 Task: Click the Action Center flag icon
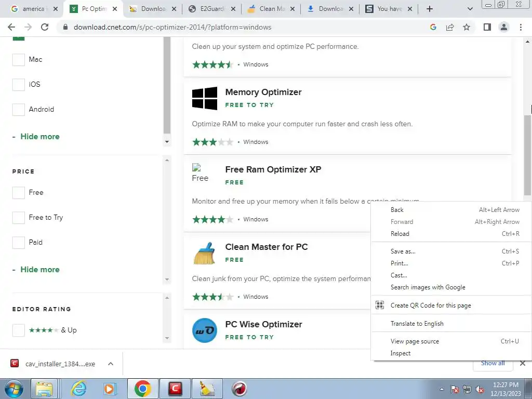(455, 390)
